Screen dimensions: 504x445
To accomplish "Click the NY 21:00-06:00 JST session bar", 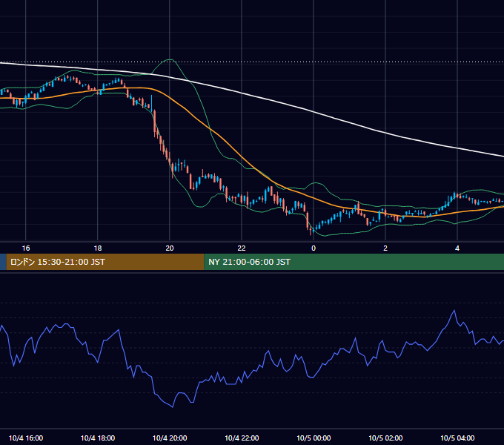I will 354,262.
